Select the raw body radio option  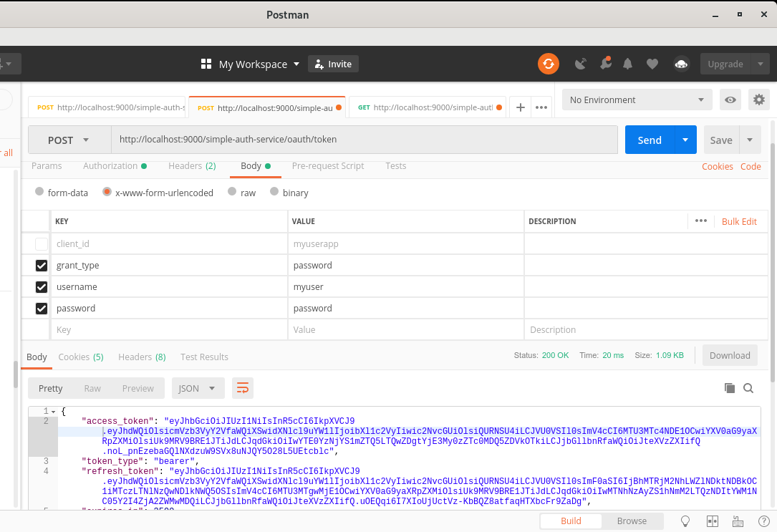point(232,192)
